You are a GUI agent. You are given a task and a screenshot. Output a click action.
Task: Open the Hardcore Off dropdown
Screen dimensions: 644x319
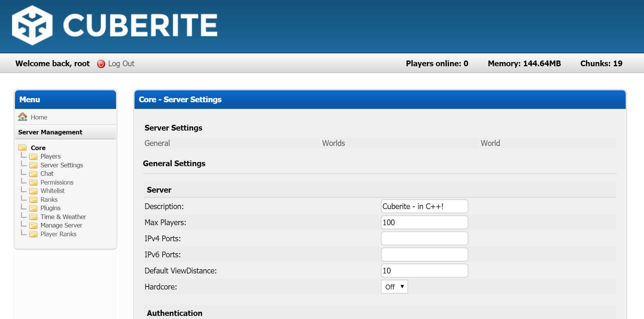click(x=394, y=287)
